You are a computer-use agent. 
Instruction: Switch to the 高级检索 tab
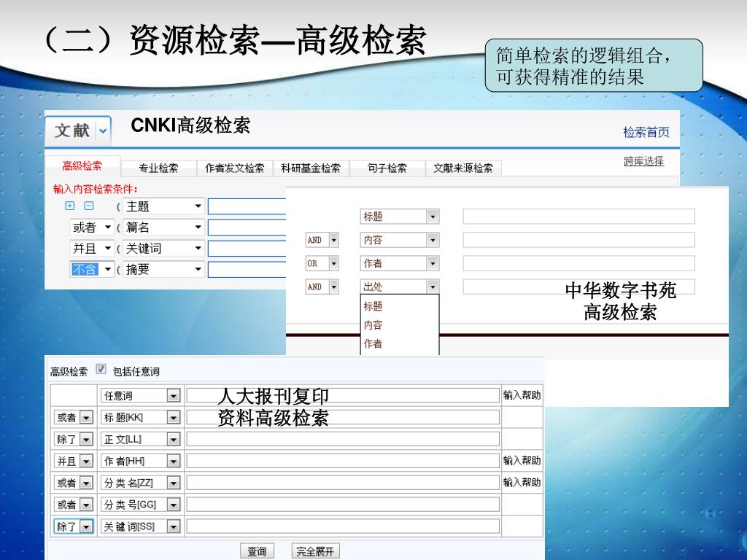[82, 166]
